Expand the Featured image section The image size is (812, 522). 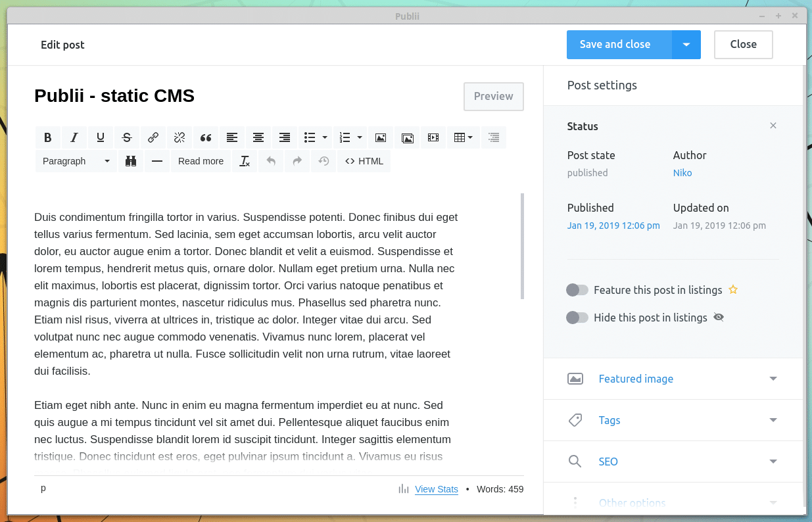tap(673, 379)
